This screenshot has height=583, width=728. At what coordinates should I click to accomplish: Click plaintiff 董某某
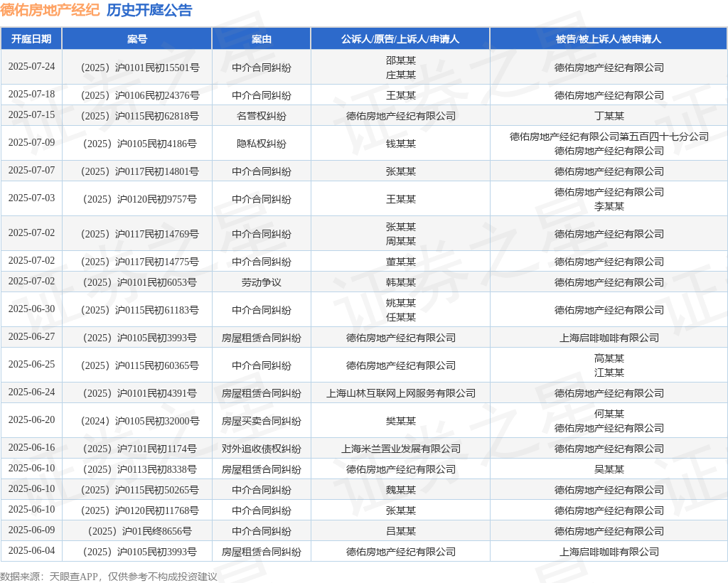click(x=401, y=262)
